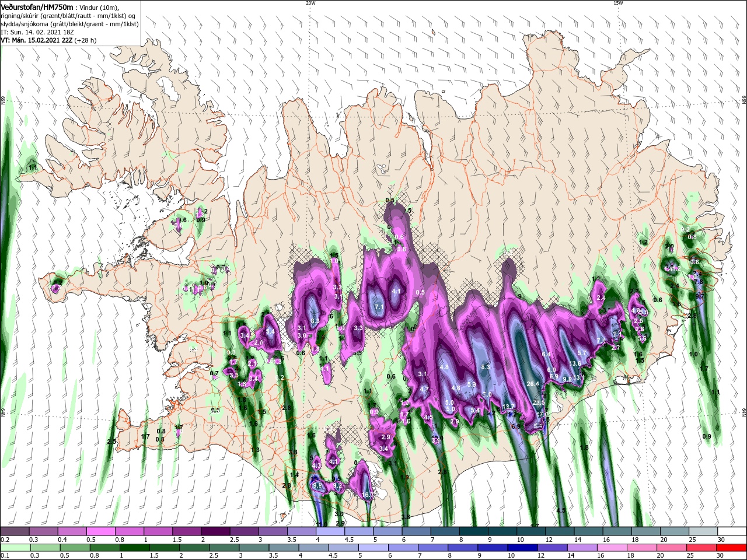Click the 16.2 value on south coast

pos(368,495)
